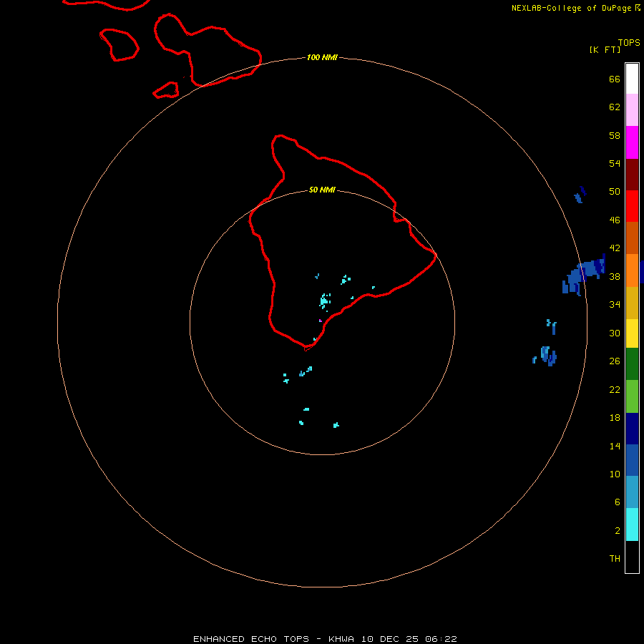Click legend value '14'
This screenshot has width=644, height=644.
point(615,446)
